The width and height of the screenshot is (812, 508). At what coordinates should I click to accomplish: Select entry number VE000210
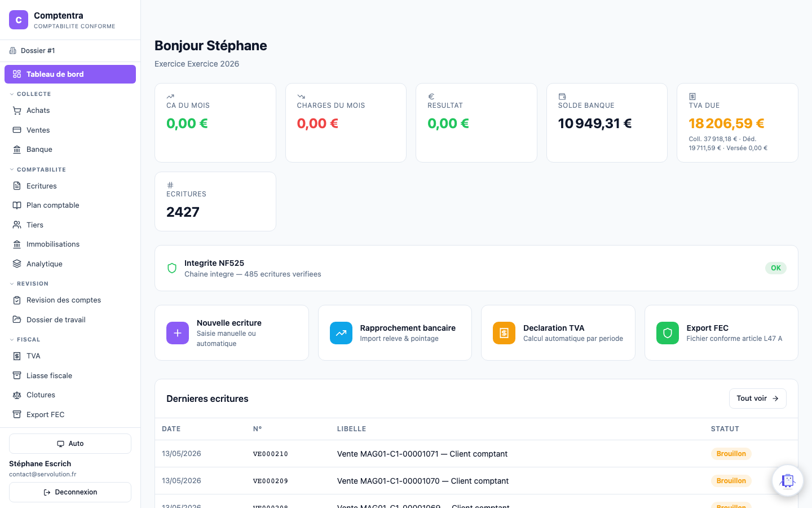(271, 454)
